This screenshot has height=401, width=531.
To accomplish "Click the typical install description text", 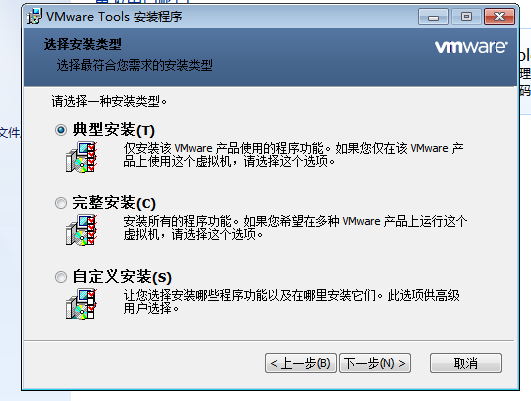I will 293,155.
